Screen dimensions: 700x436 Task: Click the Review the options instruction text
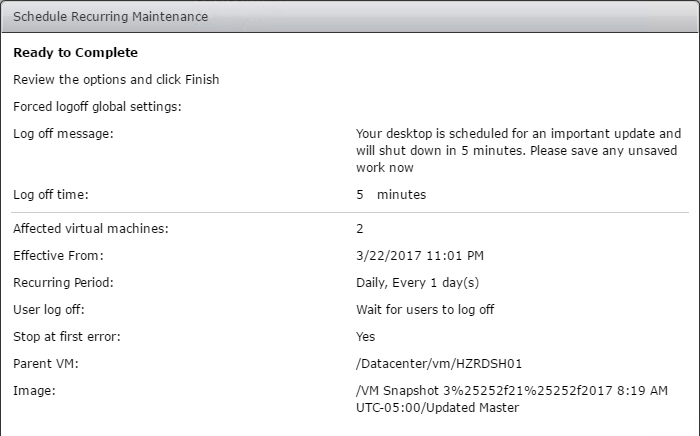pos(116,79)
